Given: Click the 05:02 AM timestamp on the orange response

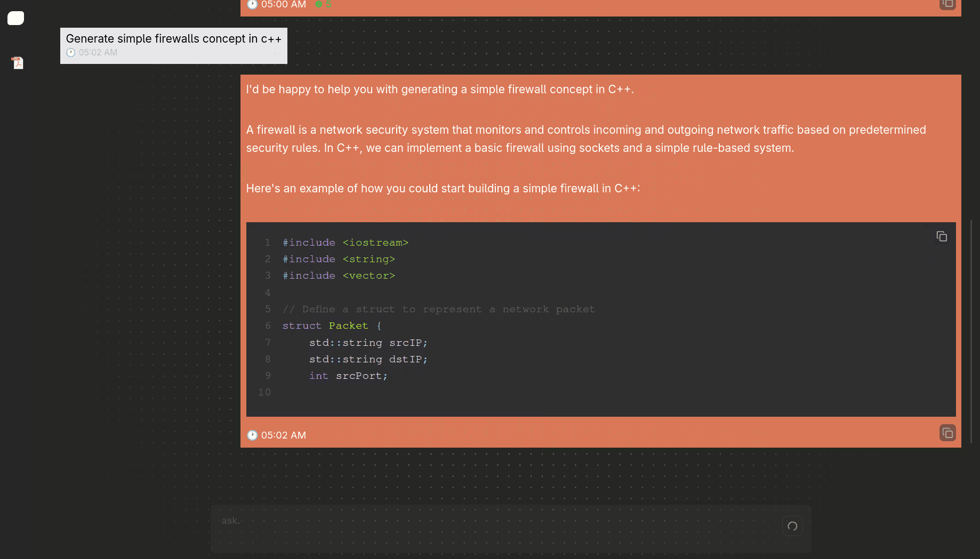Looking at the screenshot, I should coord(283,435).
